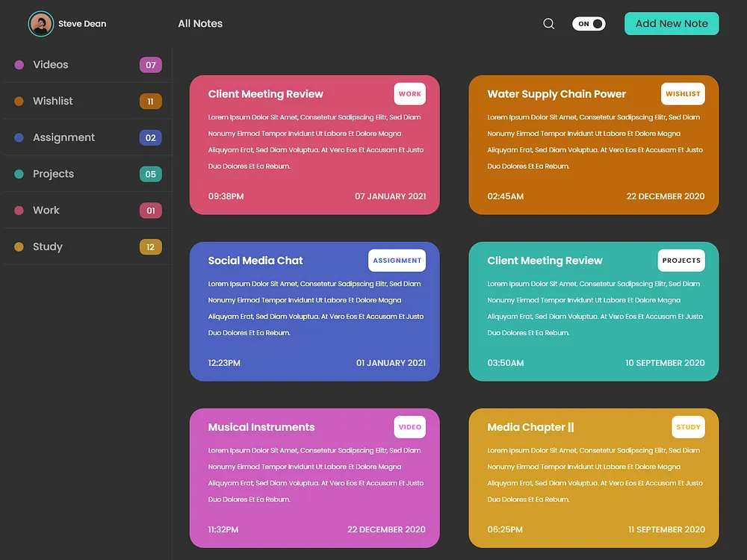Click the Add New Note button

point(671,23)
